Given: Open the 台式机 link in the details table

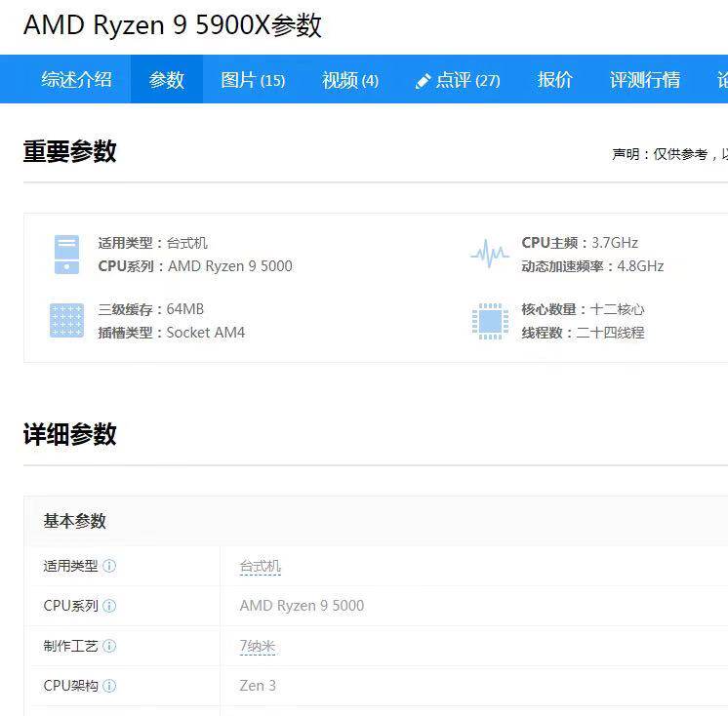Looking at the screenshot, I should click(260, 566).
